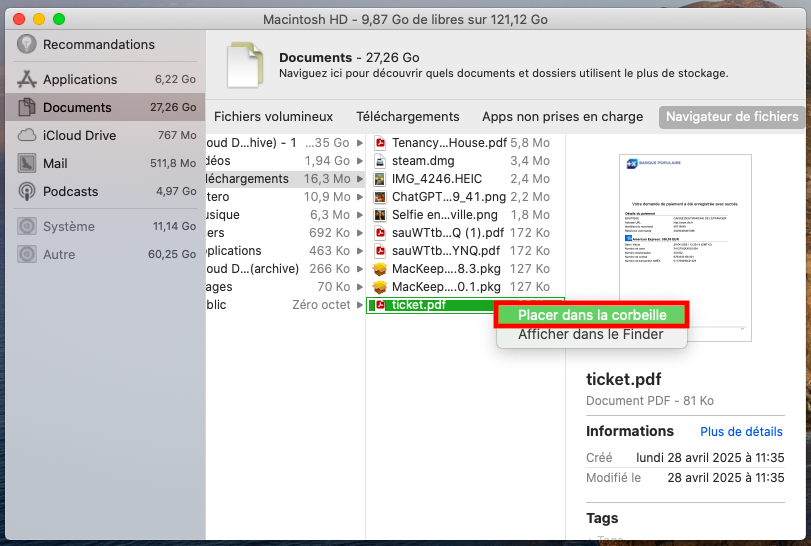
Task: Select the ChatGPT…9_41.png file row
Action: tap(465, 197)
